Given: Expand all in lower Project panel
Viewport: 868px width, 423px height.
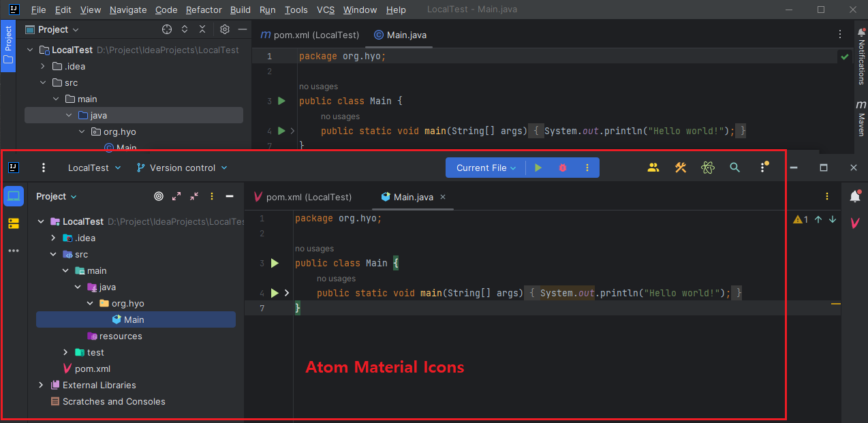Looking at the screenshot, I should pyautogui.click(x=176, y=196).
